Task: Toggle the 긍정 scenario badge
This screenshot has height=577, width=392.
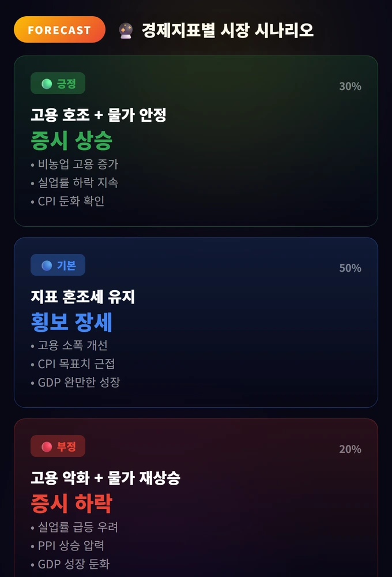Action: point(58,83)
